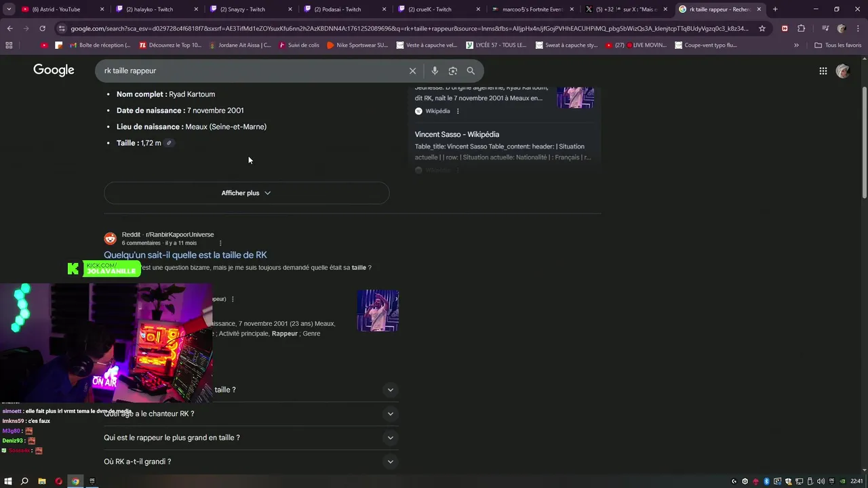Go forward in browser history
Image resolution: width=868 pixels, height=488 pixels.
(x=26, y=28)
